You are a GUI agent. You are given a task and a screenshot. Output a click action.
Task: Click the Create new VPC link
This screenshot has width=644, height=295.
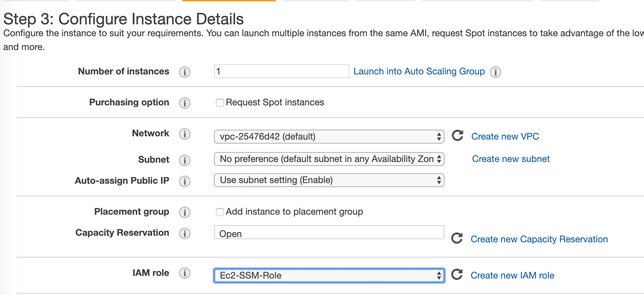[505, 137]
